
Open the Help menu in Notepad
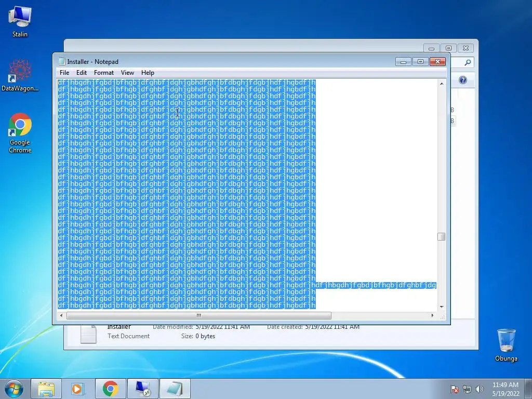point(148,73)
